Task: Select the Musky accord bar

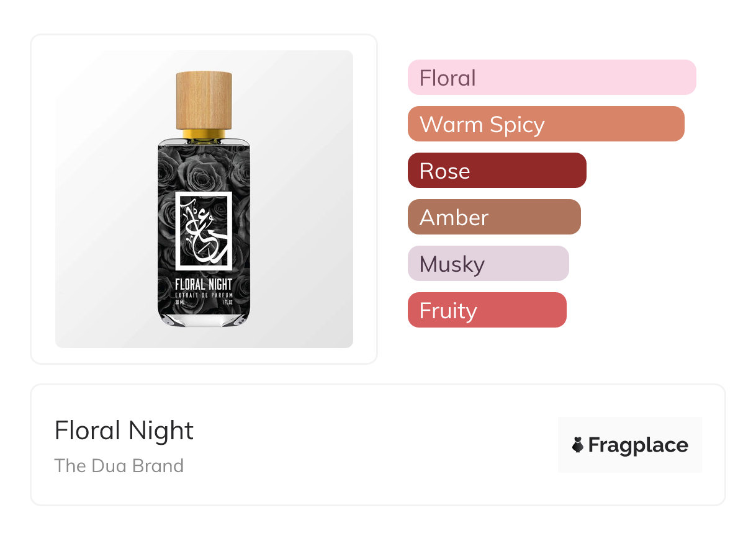Action: [488, 264]
